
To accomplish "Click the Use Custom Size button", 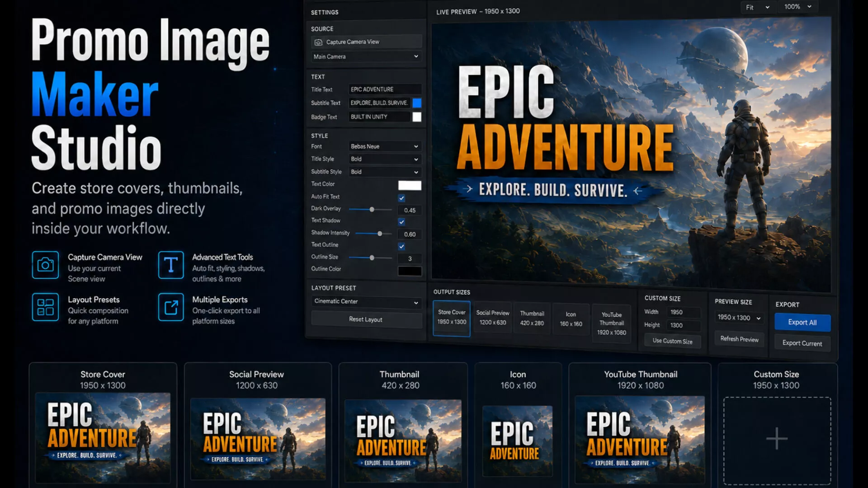I will (x=672, y=341).
